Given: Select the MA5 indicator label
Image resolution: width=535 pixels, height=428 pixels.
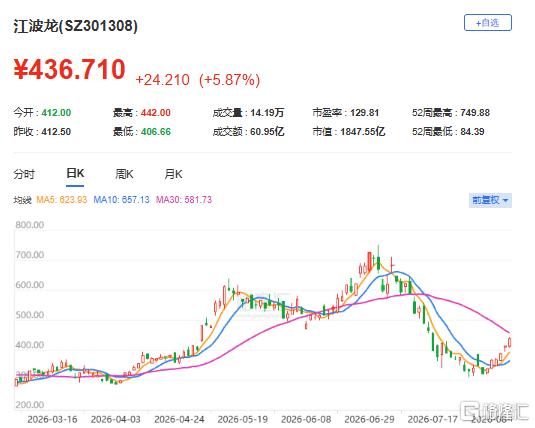Looking at the screenshot, I should (62, 200).
